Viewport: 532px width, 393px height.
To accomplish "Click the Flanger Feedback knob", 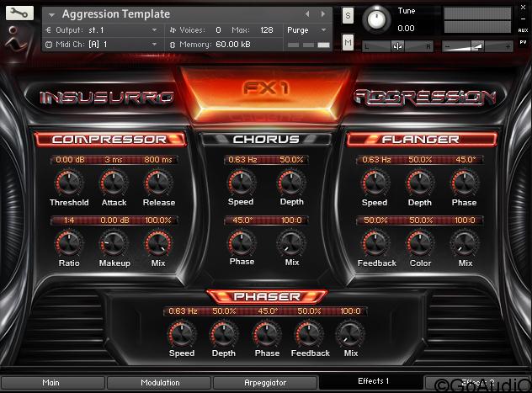I will [375, 243].
